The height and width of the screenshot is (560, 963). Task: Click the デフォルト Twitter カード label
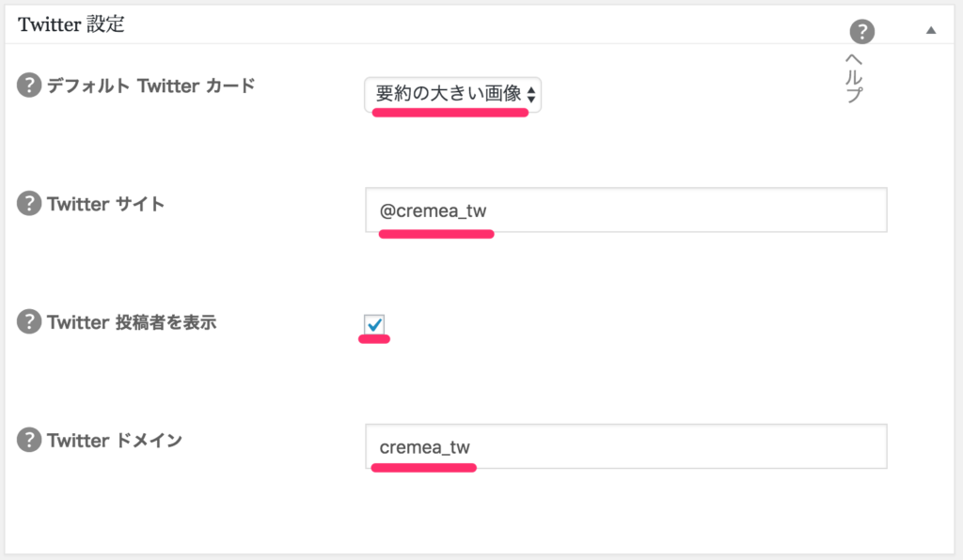click(x=151, y=86)
